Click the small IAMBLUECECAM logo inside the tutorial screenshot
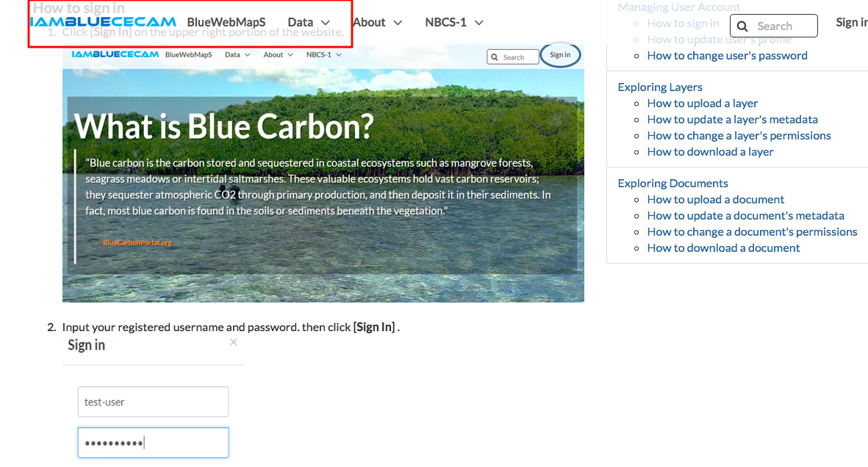This screenshot has width=868, height=467. 115,54
